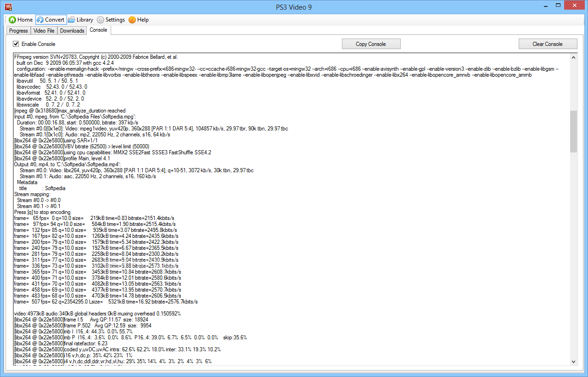Image resolution: width=588 pixels, height=377 pixels.
Task: Open the Library section
Action: coord(80,20)
